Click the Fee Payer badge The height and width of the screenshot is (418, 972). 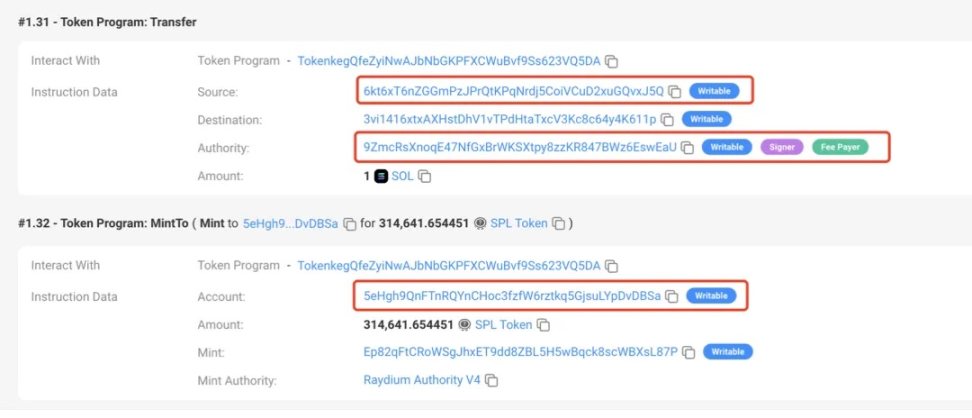840,148
